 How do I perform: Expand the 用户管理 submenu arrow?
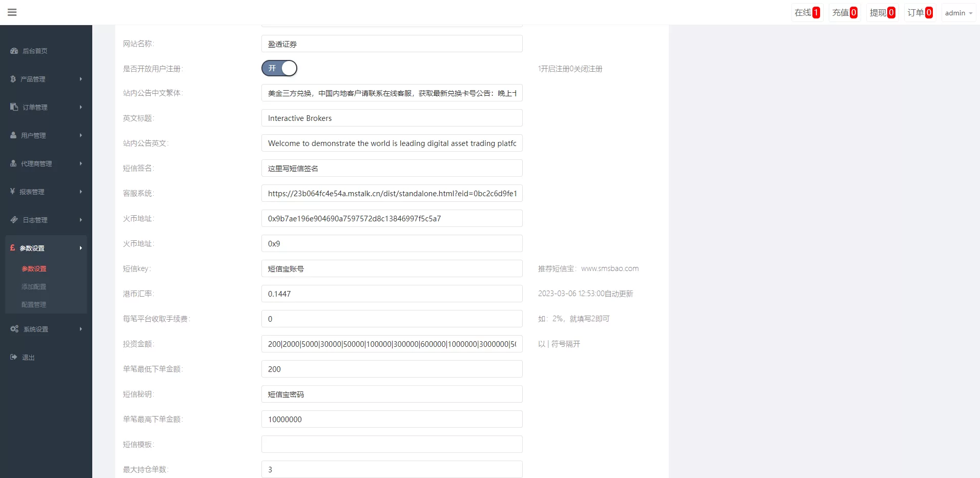(80, 135)
